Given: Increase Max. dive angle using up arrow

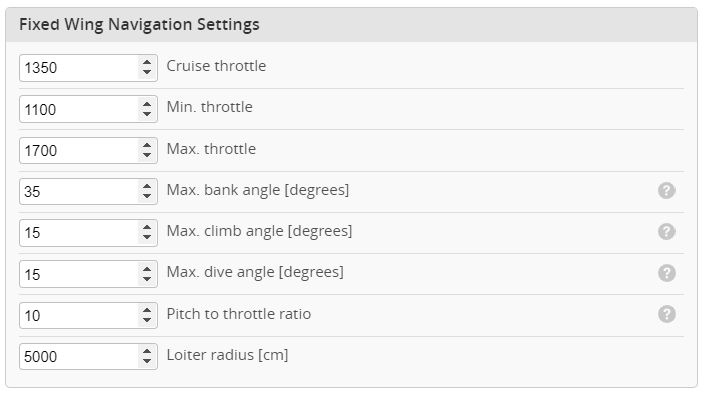Looking at the screenshot, I should tap(147, 269).
